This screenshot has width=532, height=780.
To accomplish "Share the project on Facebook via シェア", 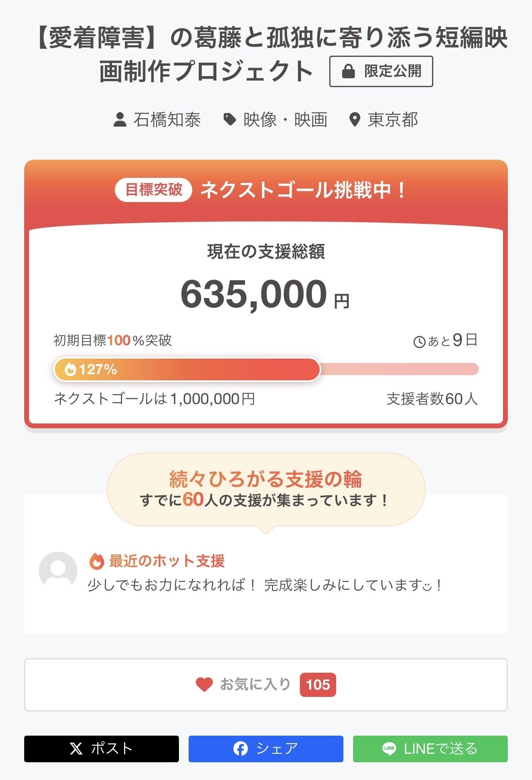I will [266, 749].
